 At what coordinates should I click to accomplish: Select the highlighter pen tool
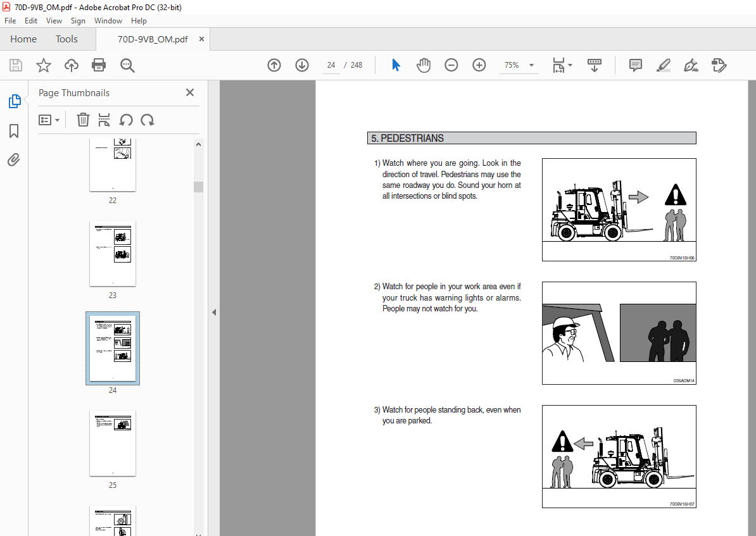[663, 65]
